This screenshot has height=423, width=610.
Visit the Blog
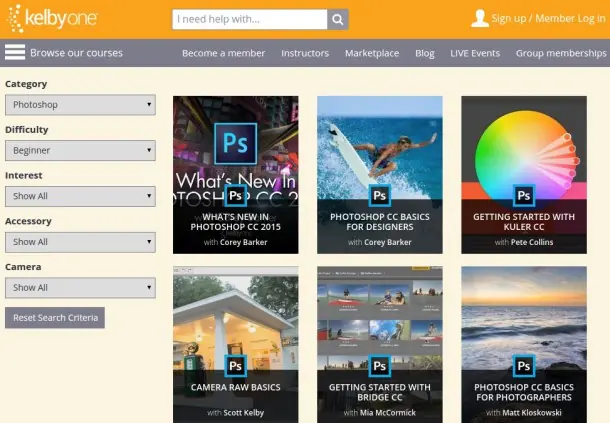tap(425, 53)
